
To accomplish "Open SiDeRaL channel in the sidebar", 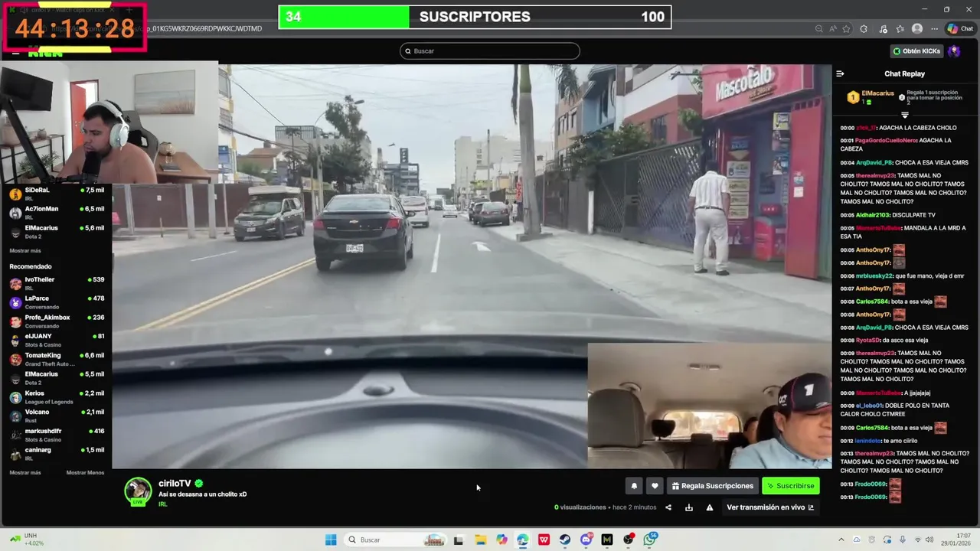I will (57, 193).
